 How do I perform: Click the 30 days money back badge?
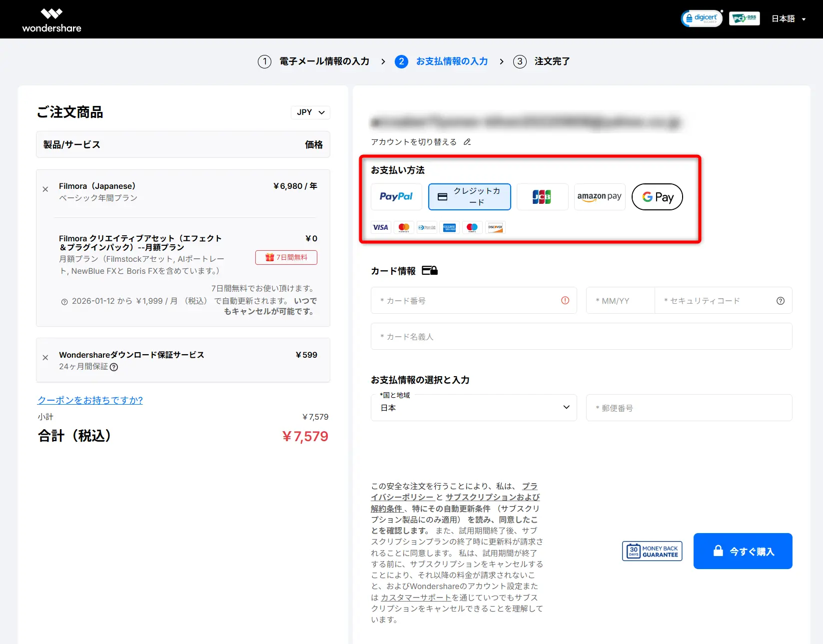(x=652, y=551)
